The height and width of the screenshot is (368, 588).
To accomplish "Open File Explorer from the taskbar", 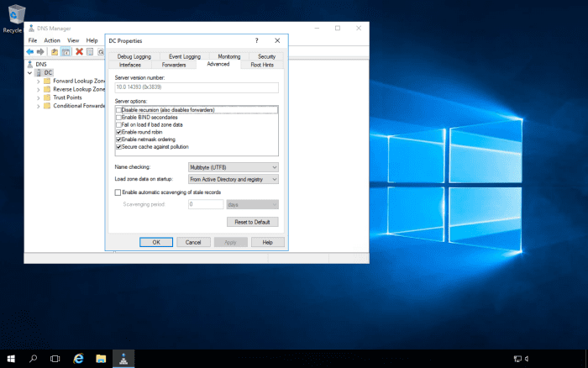I will 101,358.
